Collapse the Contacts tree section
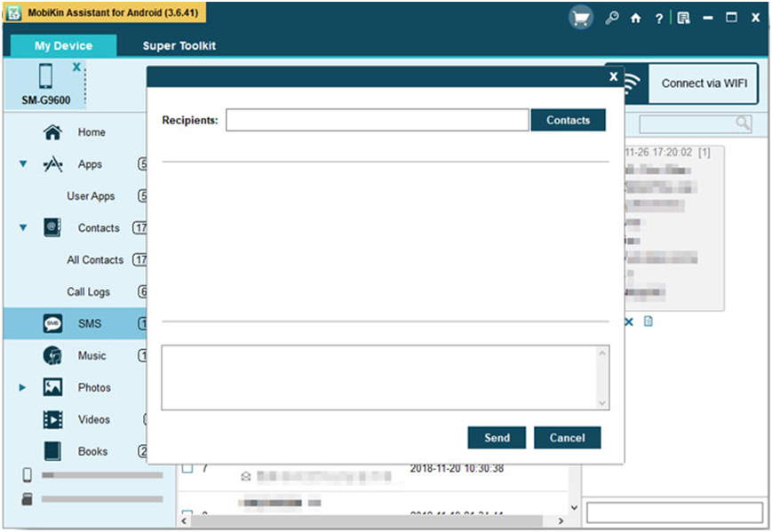The width and height of the screenshot is (772, 532). tap(23, 228)
